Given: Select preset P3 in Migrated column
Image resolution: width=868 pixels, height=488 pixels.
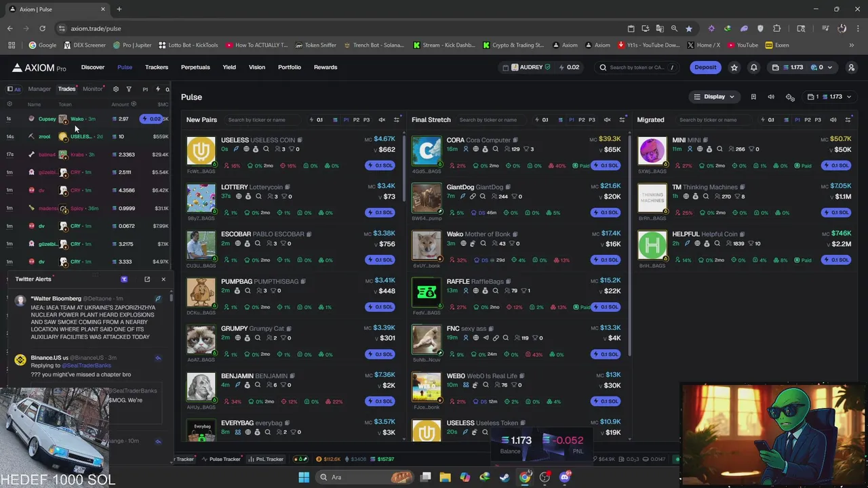Looking at the screenshot, I should tap(817, 120).
